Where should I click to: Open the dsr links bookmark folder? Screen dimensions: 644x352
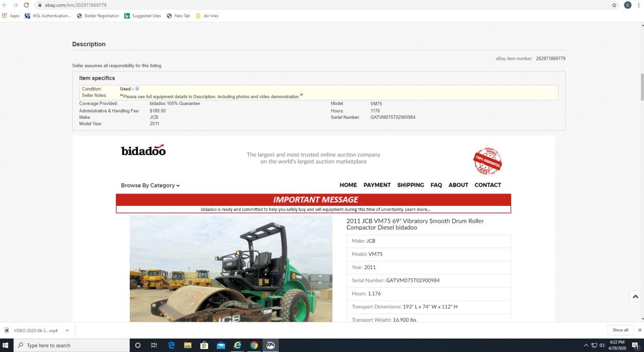[207, 16]
